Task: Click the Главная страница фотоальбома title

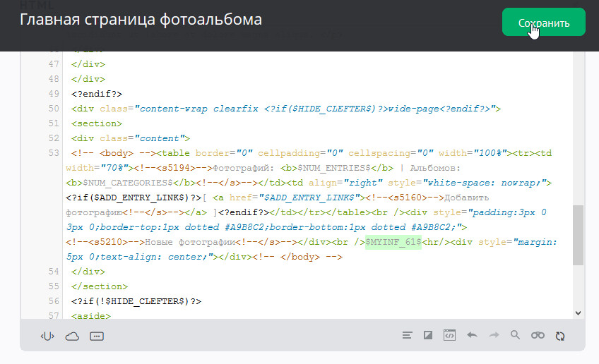Action: tap(141, 20)
